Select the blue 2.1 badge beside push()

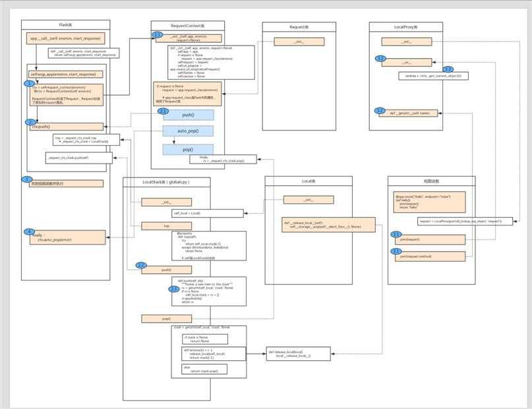tap(163, 111)
